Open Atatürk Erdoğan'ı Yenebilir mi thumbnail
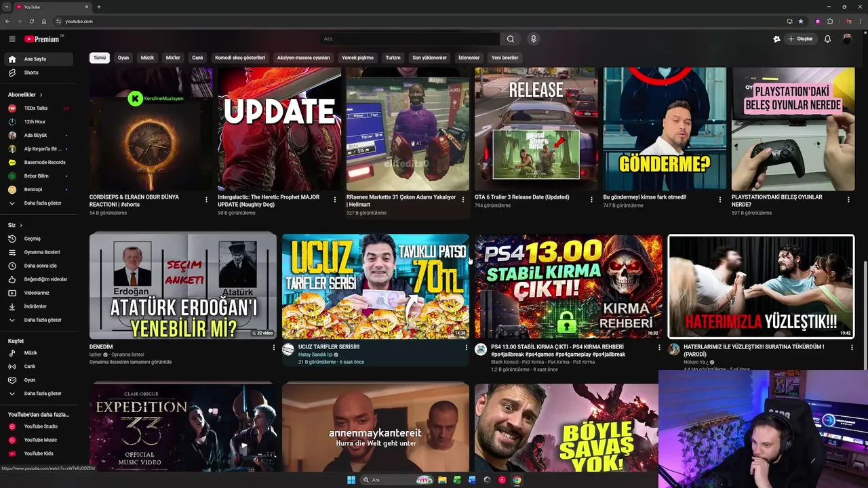The image size is (868, 488). point(183,286)
